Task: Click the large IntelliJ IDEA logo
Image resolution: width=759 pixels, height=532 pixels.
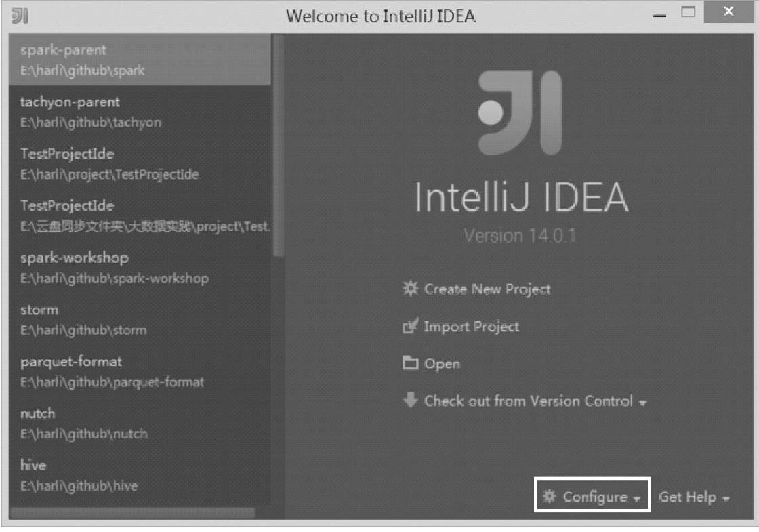Action: click(520, 112)
